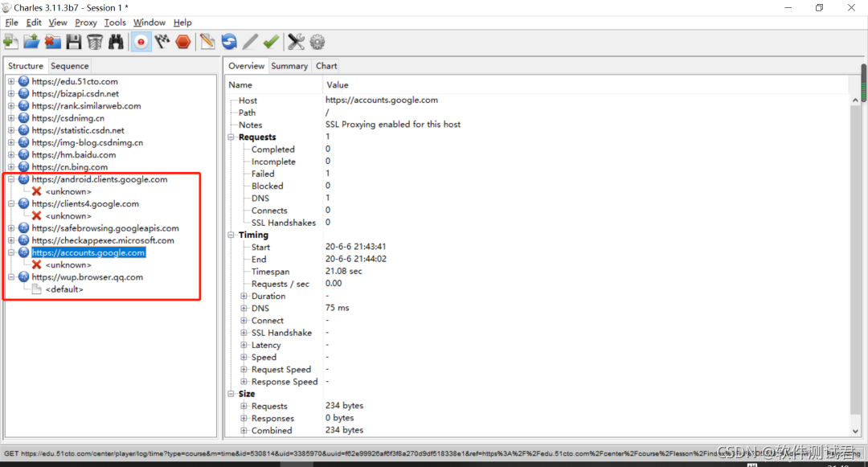Switch to the Summary tab
This screenshot has height=467, width=868.
point(289,66)
